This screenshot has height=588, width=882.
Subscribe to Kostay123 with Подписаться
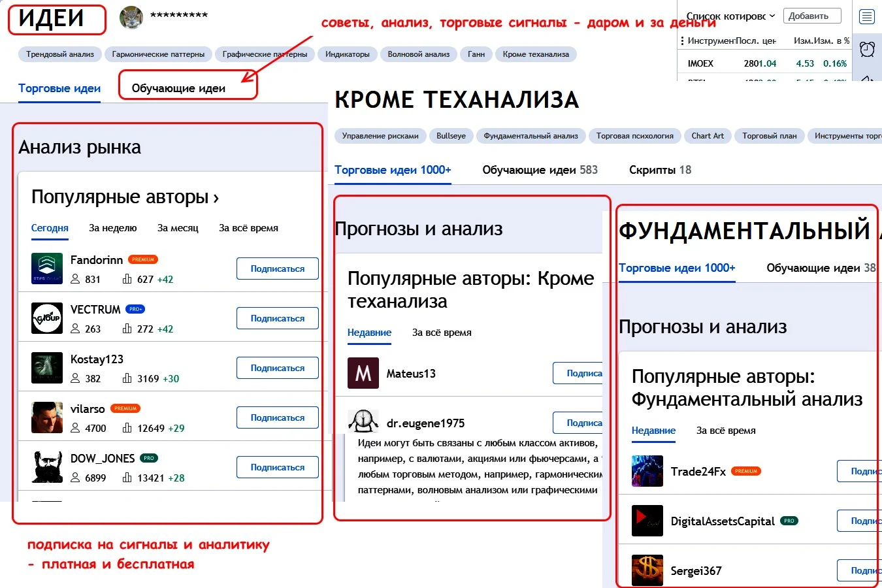tap(278, 368)
